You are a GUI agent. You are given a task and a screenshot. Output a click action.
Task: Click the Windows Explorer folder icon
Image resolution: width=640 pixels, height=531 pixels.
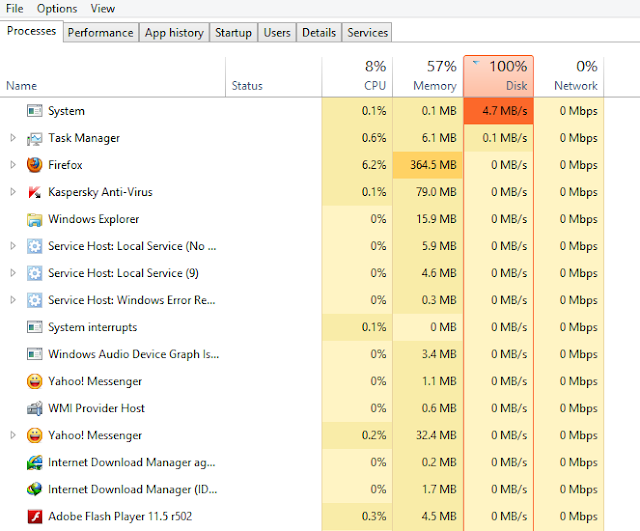35,219
